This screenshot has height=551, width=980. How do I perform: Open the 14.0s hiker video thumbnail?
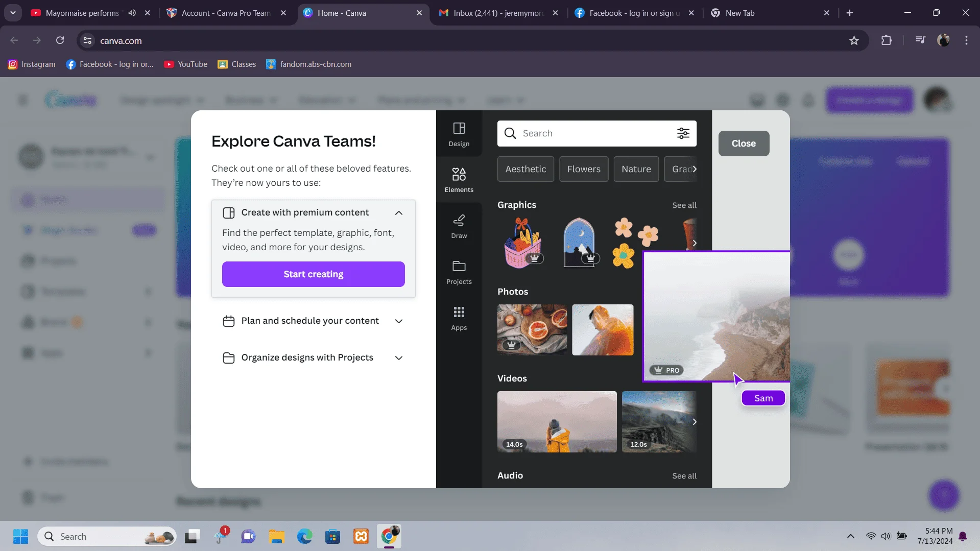pos(557,422)
